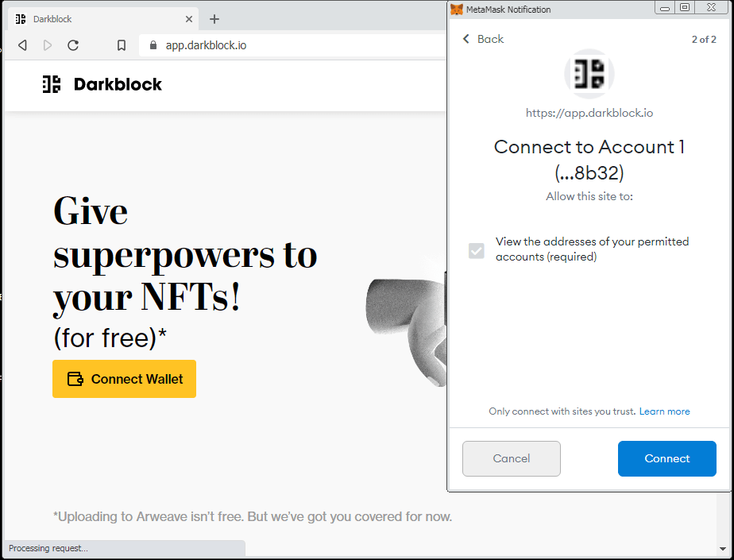Click the yellow Connect Wallet button
This screenshot has height=560, width=734.
click(124, 379)
